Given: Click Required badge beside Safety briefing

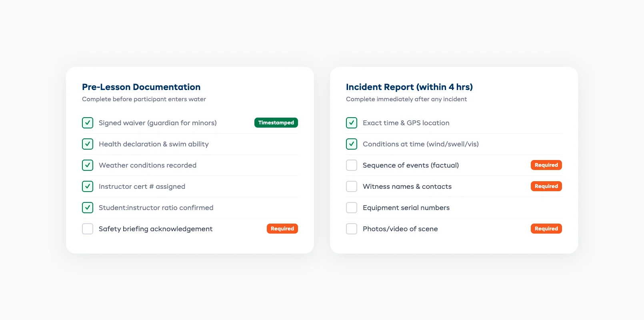Looking at the screenshot, I should click(x=282, y=228).
